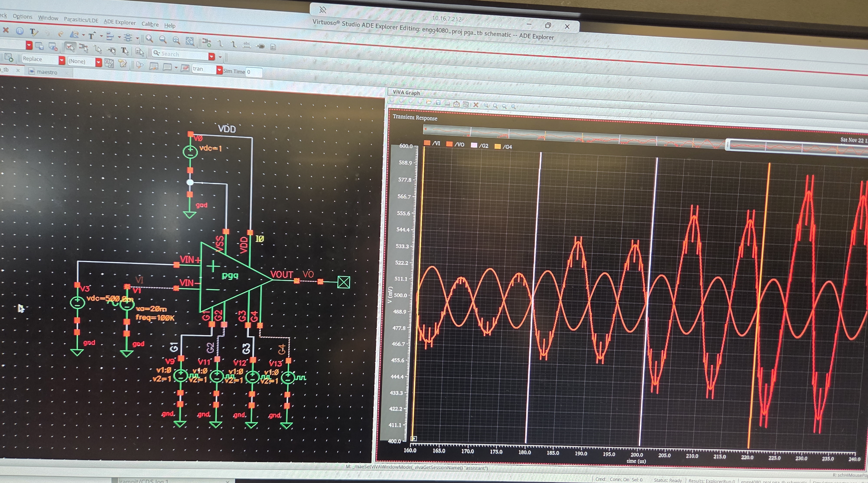Toggle the pin selection filter tool
This screenshot has height=483, width=868.
(112, 50)
